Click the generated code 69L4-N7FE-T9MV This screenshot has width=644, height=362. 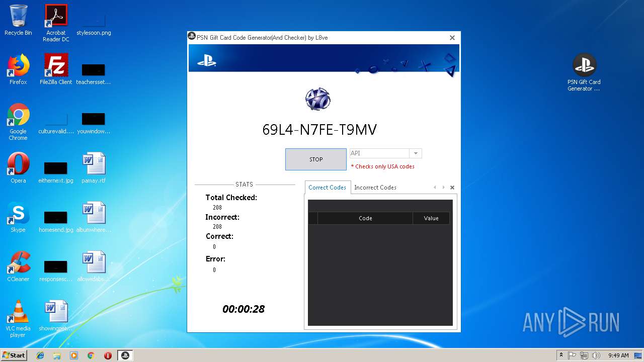[319, 130]
